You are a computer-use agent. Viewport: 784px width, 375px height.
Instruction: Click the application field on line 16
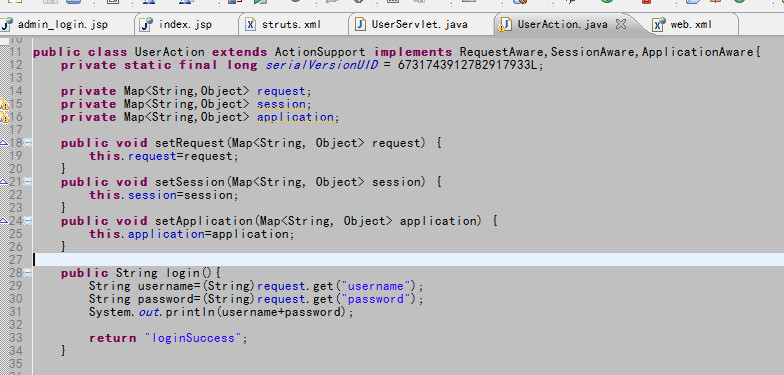[x=296, y=117]
